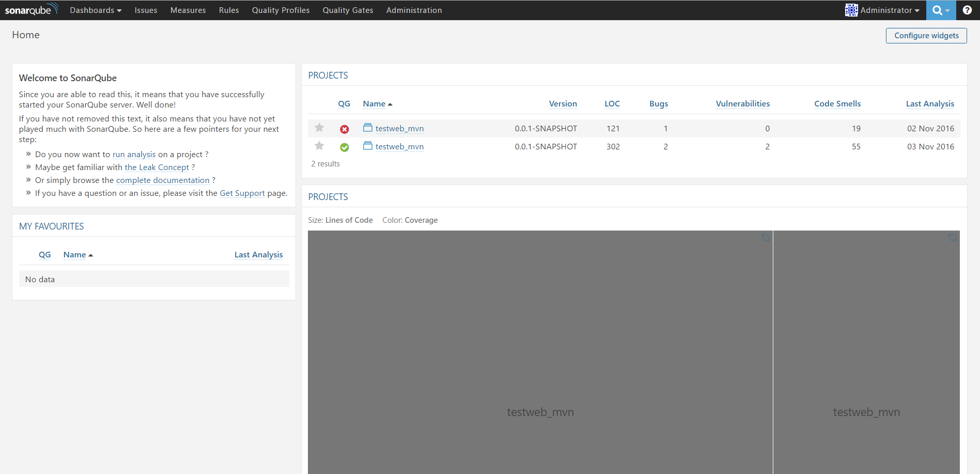Click the Home page title
980x474 pixels.
coord(26,35)
